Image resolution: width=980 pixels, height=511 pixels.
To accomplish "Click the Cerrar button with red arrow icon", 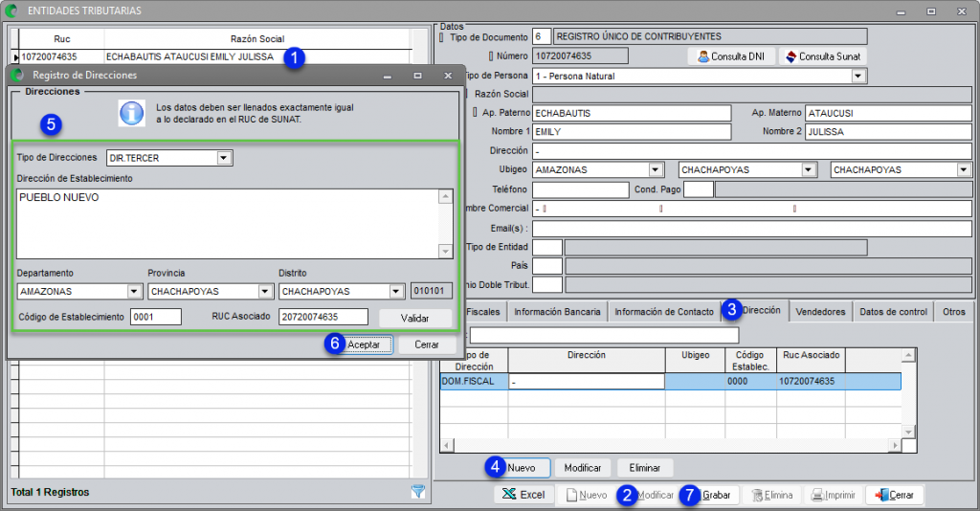I will tap(895, 495).
